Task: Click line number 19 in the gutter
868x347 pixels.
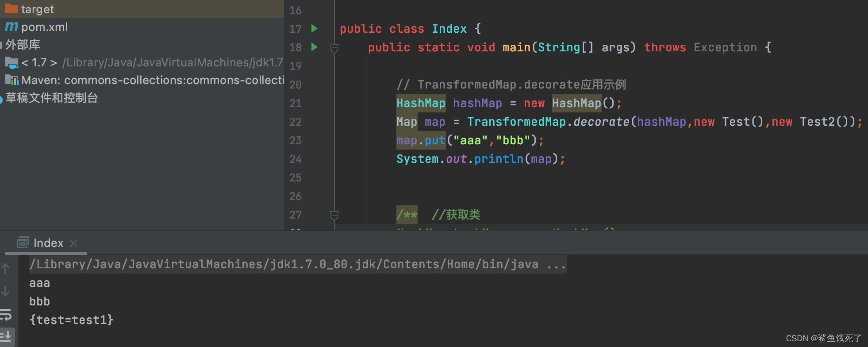Action: (x=296, y=66)
